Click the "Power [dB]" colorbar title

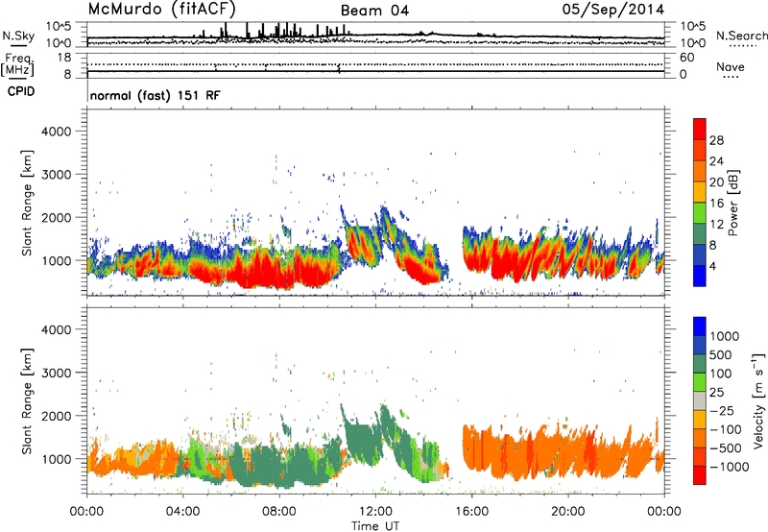click(x=732, y=203)
